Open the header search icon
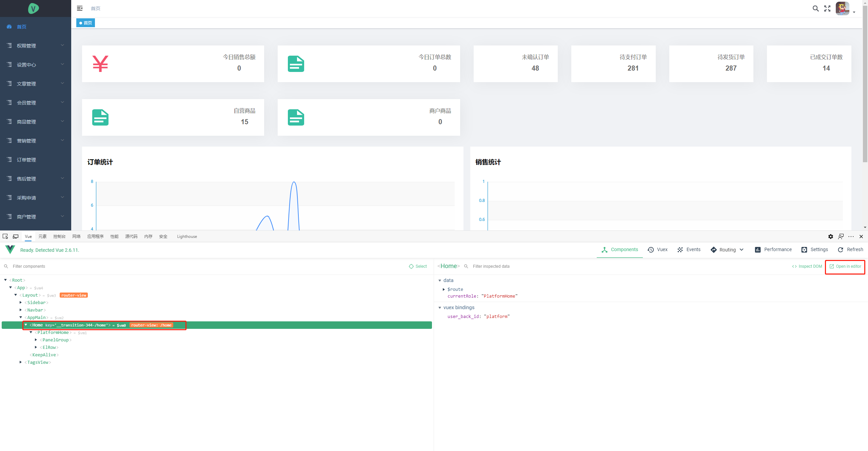Viewport: 868px width, 451px height. point(815,8)
